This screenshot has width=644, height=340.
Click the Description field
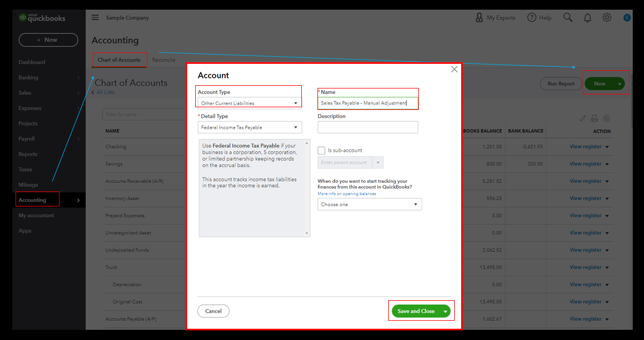coord(368,127)
